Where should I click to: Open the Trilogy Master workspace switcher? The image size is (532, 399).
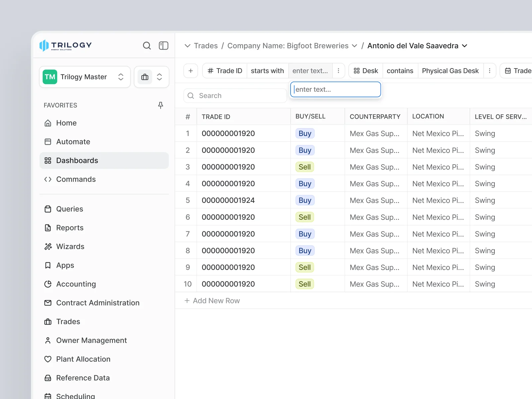(85, 77)
